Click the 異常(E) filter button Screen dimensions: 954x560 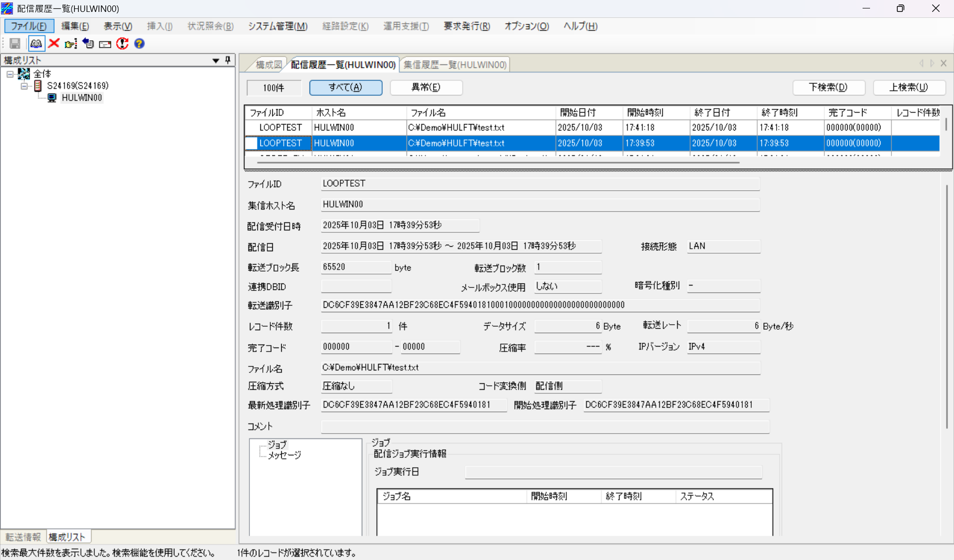(426, 87)
